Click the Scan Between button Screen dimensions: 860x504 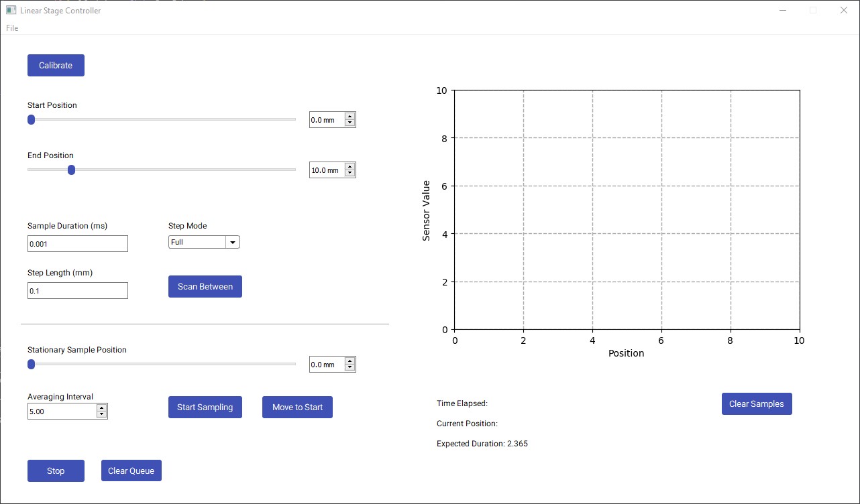click(x=205, y=287)
